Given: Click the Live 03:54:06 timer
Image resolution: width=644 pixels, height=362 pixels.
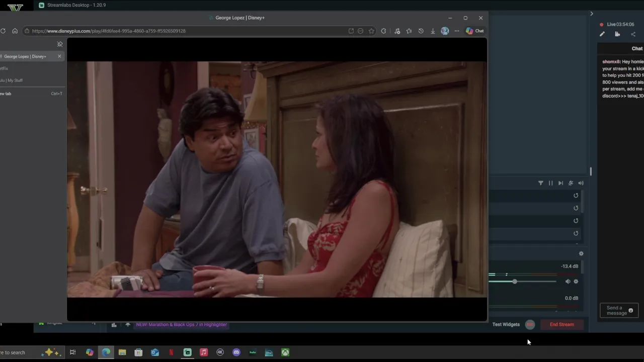Looking at the screenshot, I should [620, 24].
